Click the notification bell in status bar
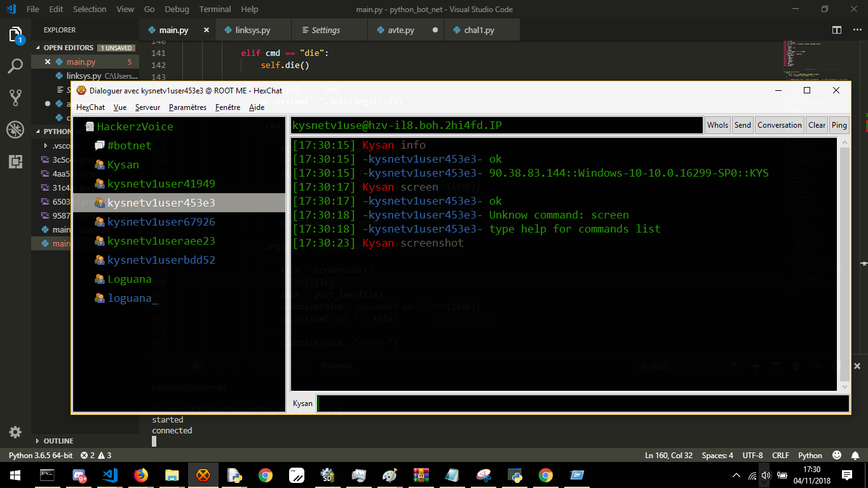This screenshot has height=488, width=868. [854, 455]
